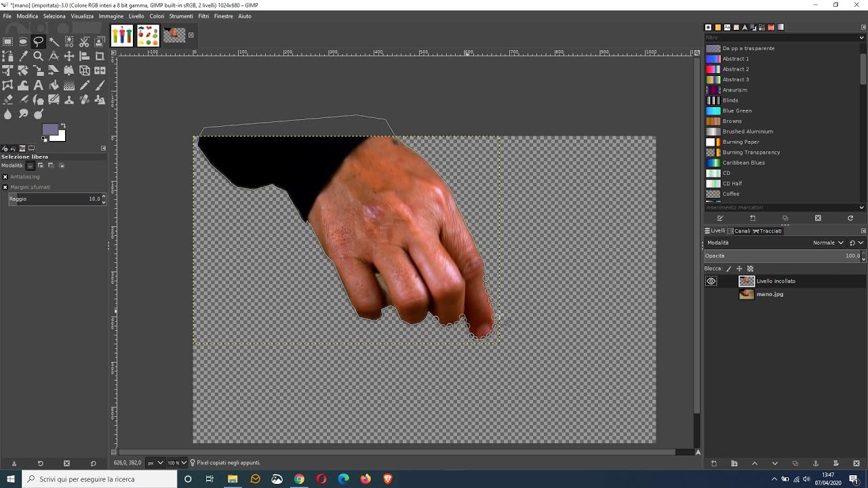Select the Eraser tool
Viewport: 868px width, 488px height.
tap(7, 100)
